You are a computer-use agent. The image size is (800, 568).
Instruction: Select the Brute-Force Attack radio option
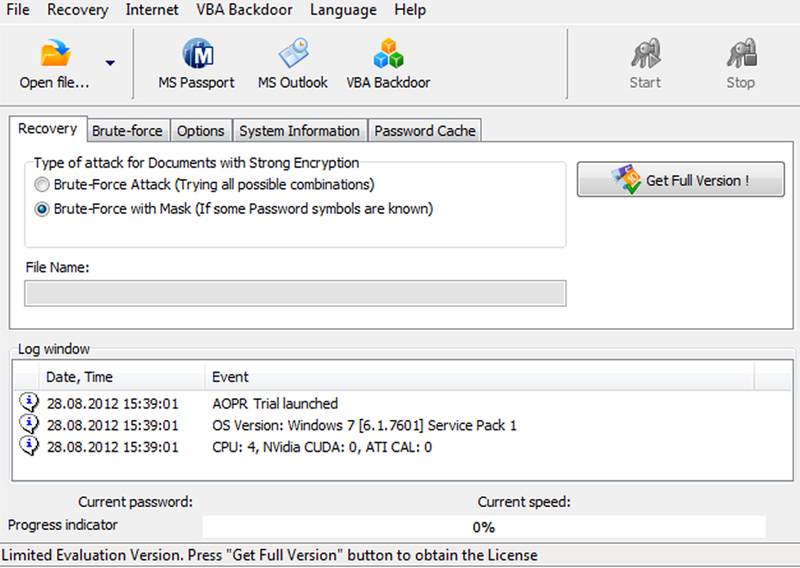[42, 184]
